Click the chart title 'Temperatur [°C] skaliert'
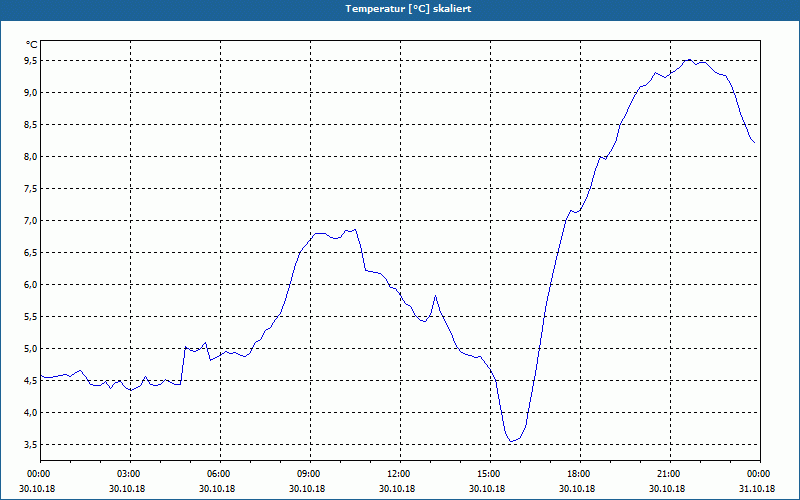This screenshot has width=800, height=500. click(408, 9)
